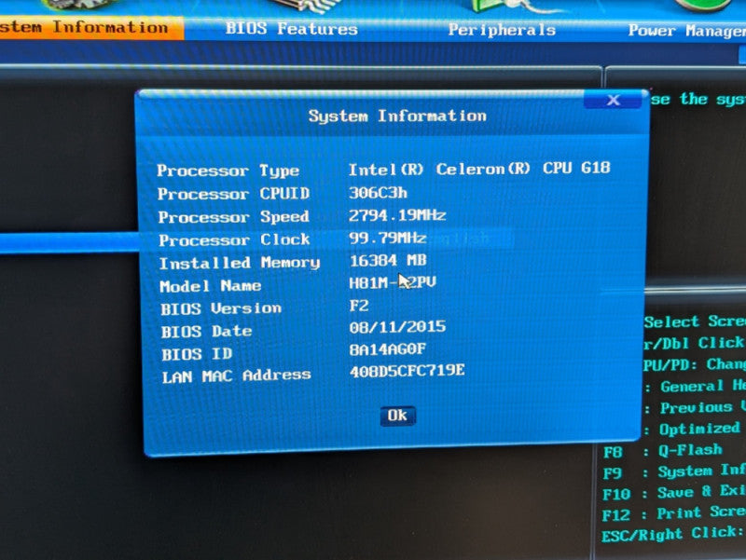The image size is (746, 560).
Task: Click the BIOS Version value F2
Action: [x=359, y=306]
